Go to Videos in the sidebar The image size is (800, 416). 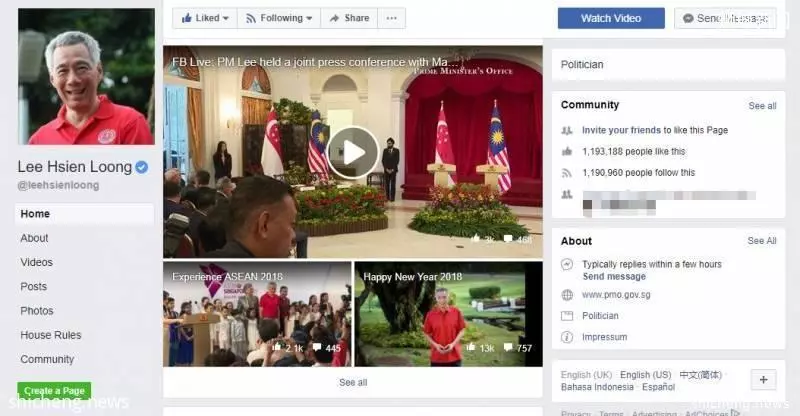[x=36, y=262]
